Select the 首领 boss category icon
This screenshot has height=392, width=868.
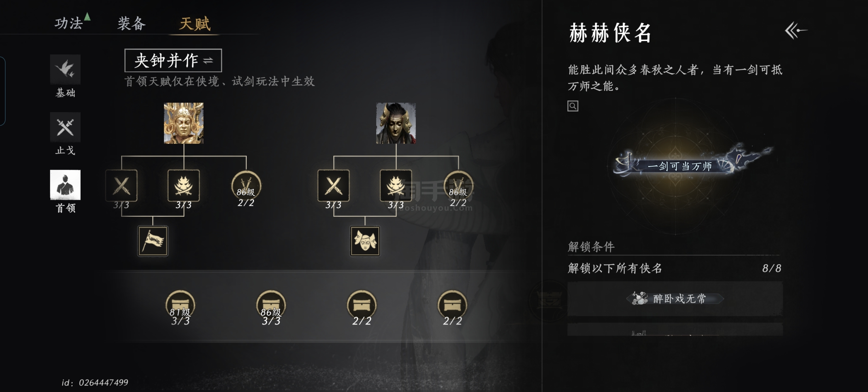point(65,185)
